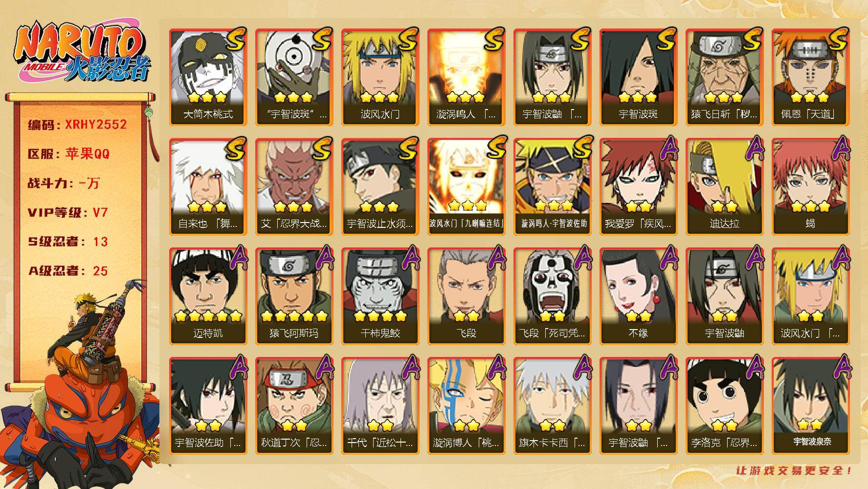Click the S级忍者 13 count text
The width and height of the screenshot is (868, 489).
67,242
